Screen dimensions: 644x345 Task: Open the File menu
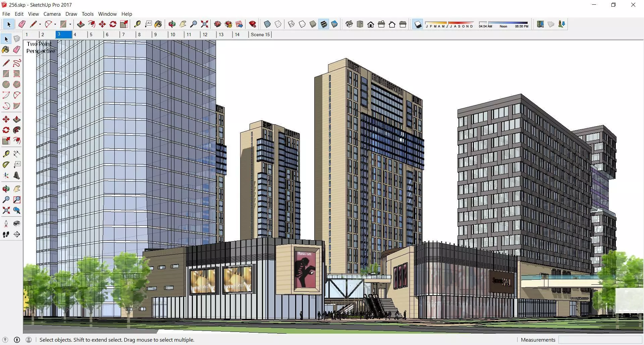6,14
